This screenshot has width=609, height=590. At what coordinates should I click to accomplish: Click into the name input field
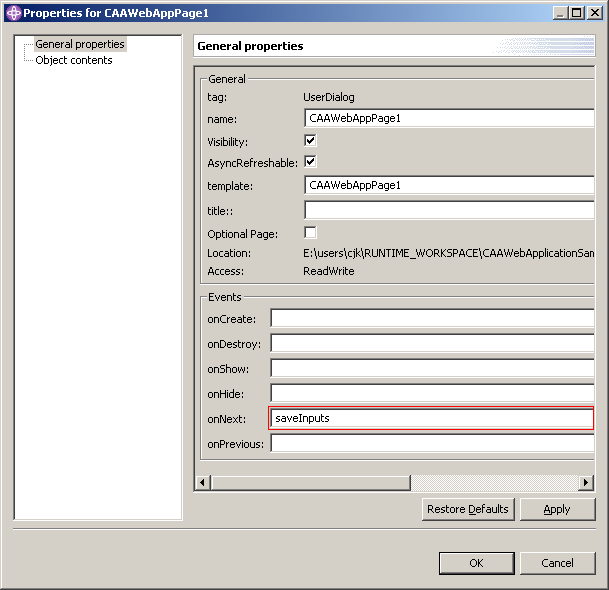point(449,118)
